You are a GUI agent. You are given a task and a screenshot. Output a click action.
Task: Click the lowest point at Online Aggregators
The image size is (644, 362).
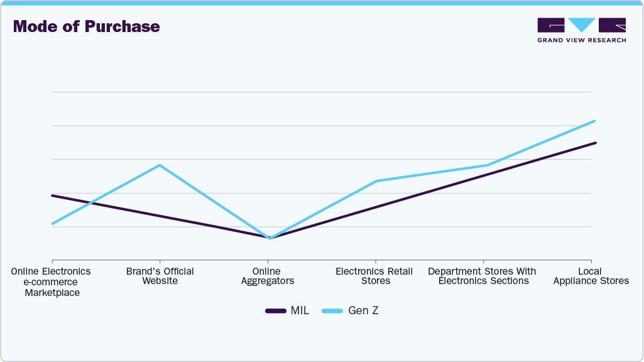[x=270, y=238]
